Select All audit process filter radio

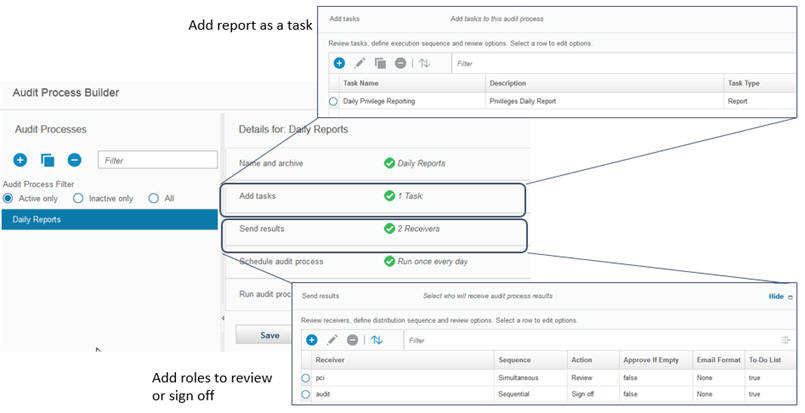[x=153, y=198]
